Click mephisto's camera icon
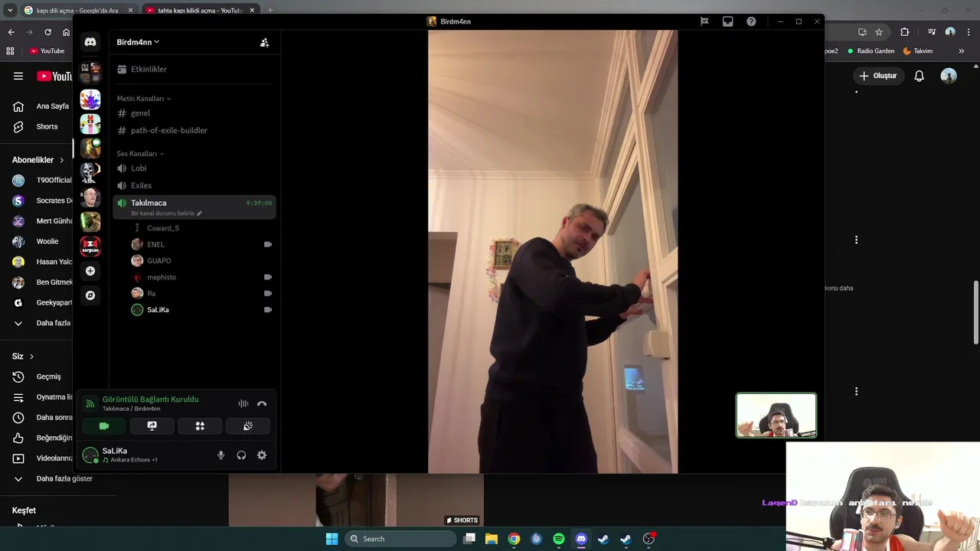980x551 pixels. point(268,277)
